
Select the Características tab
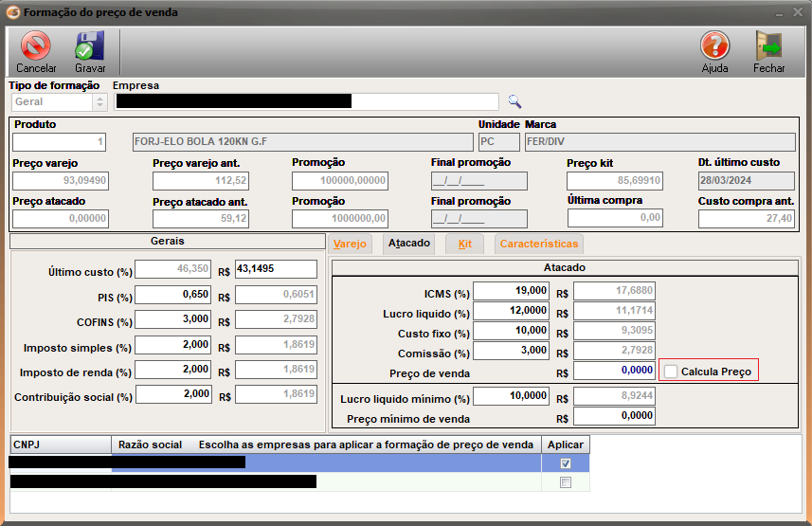(x=538, y=244)
